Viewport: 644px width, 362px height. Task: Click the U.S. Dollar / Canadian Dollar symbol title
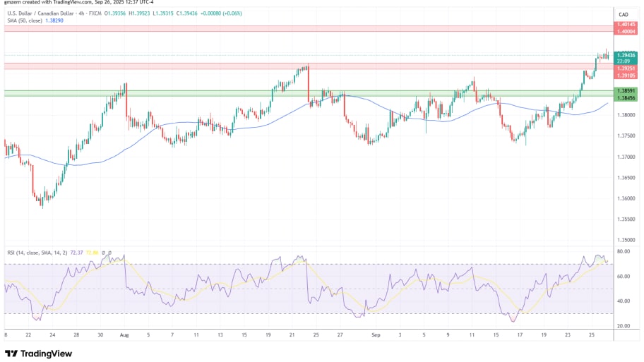click(44, 14)
